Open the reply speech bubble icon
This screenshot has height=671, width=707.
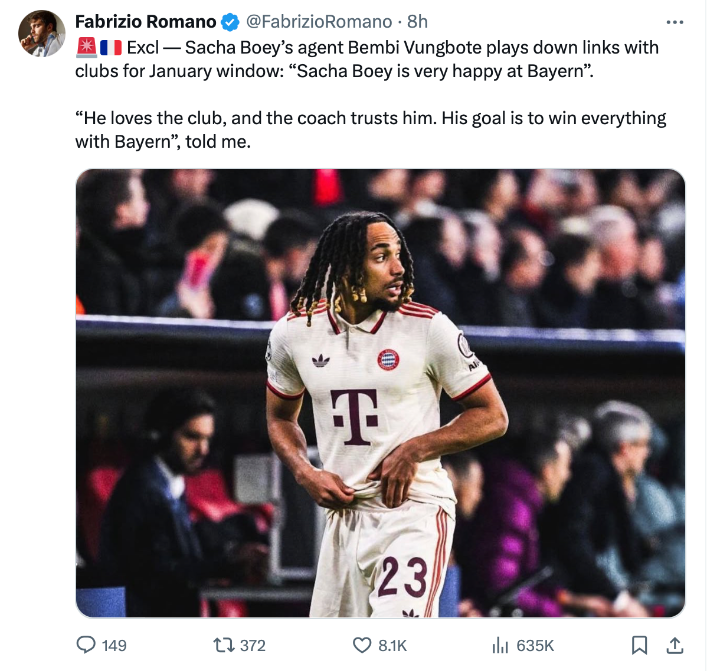tap(86, 645)
